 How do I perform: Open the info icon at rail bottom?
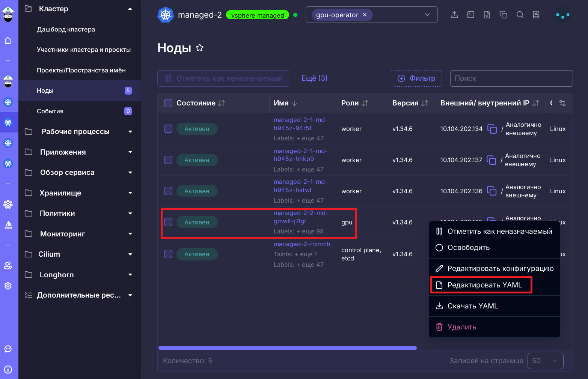(x=8, y=370)
